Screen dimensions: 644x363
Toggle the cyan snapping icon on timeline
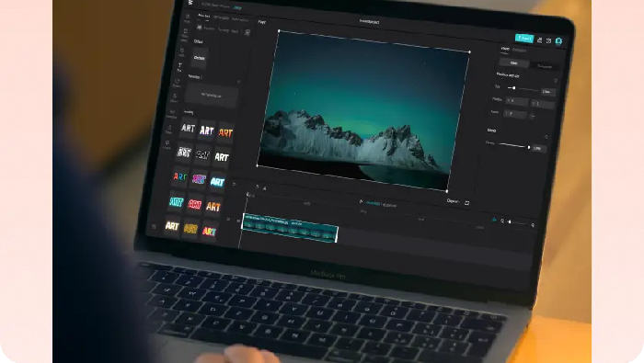(x=494, y=220)
